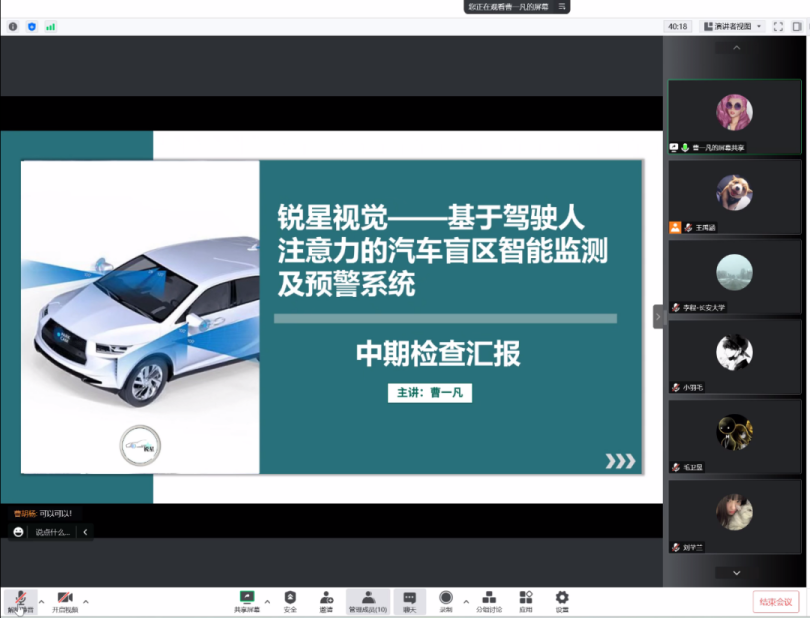The image size is (810, 618).
Task: Start recording with the Record (录制) icon
Action: pyautogui.click(x=444, y=598)
